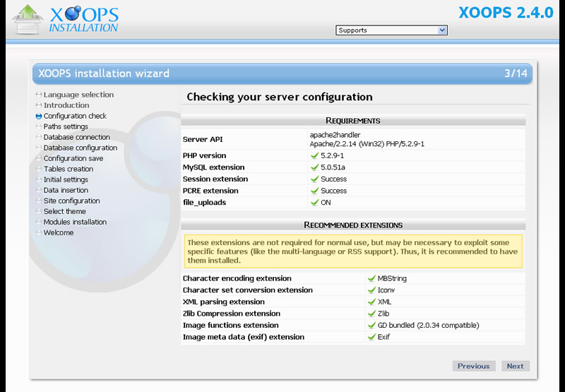Go to the Previous step

point(473,366)
